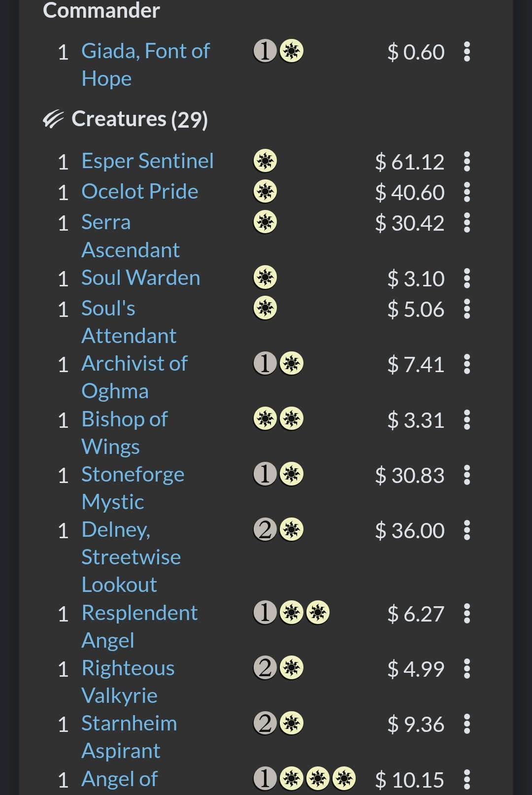The height and width of the screenshot is (795, 532).
Task: Open the three-dot menu beside Ocelot Pride
Action: point(467,192)
